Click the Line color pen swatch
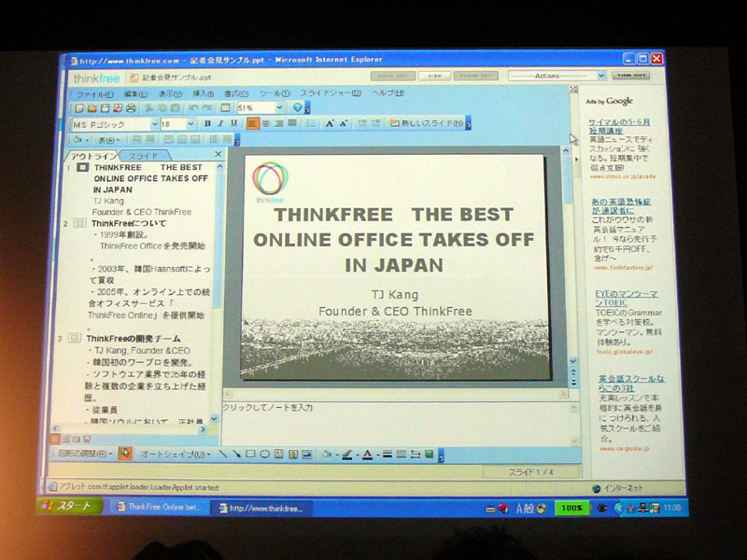747x560 pixels. (346, 455)
